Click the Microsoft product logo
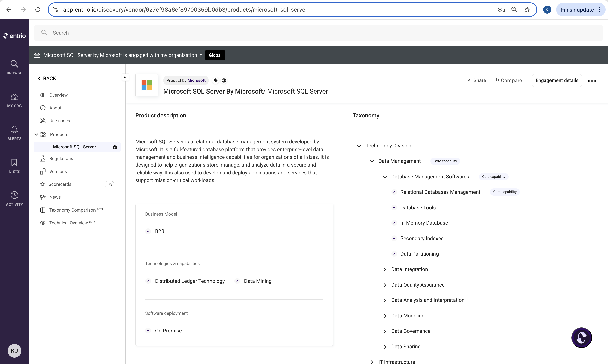This screenshot has height=364, width=608. 147,85
